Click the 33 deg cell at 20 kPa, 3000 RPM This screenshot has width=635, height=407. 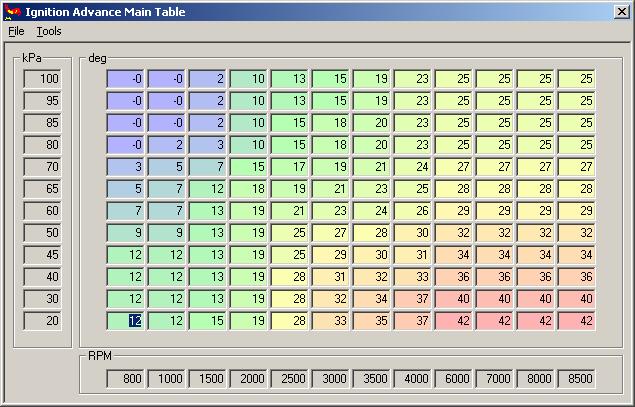330,321
